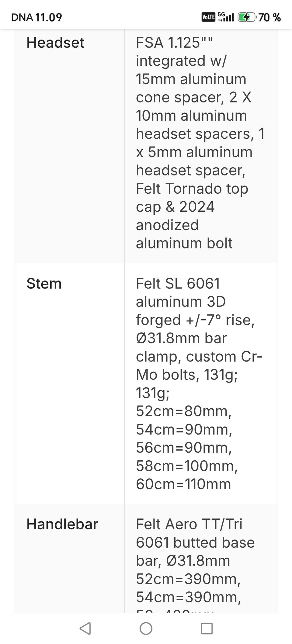Tap the 52cm=80mm stem size line
Screen dimensions: 292x644
coord(184,411)
